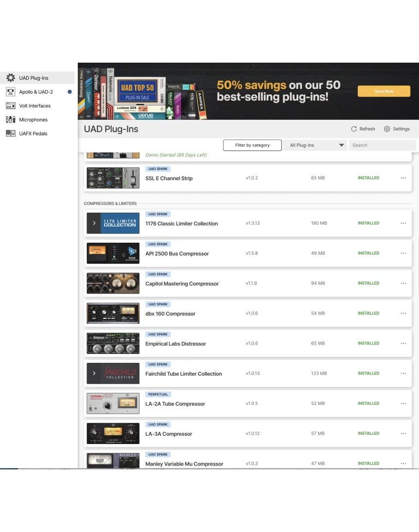This screenshot has height=532, width=419.
Task: Click the SSL E Channel Strip thumbnail
Action: (113, 178)
